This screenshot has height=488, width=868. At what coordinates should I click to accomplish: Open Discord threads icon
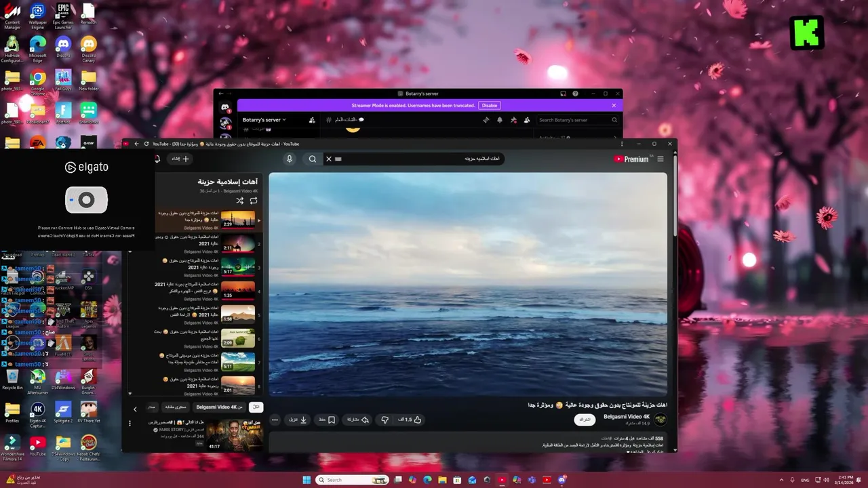click(x=486, y=120)
